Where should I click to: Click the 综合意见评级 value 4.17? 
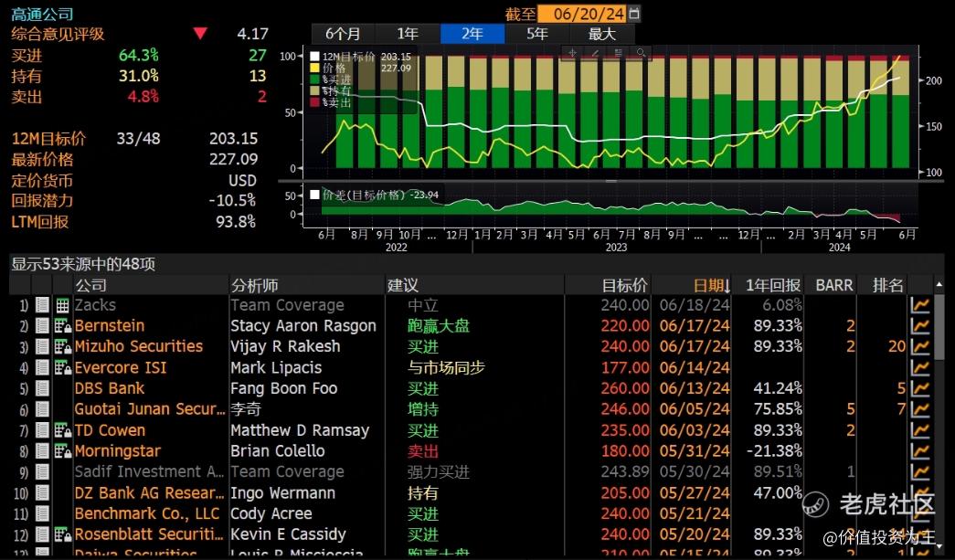pos(253,34)
